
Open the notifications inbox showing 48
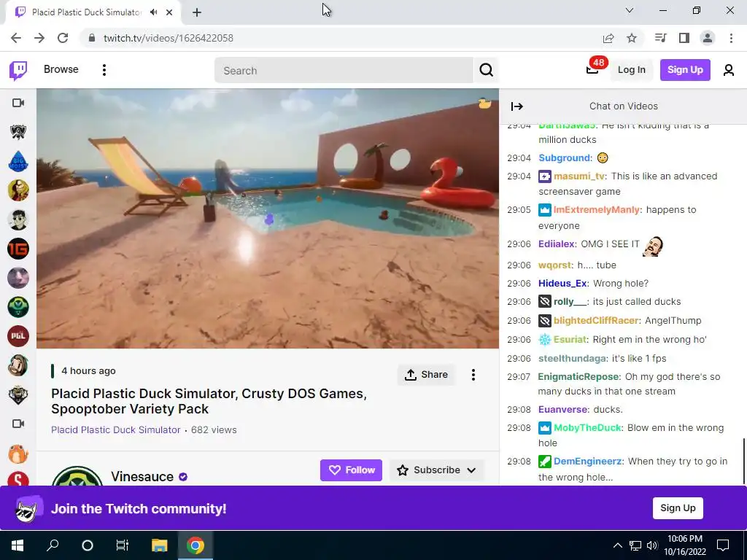point(592,70)
